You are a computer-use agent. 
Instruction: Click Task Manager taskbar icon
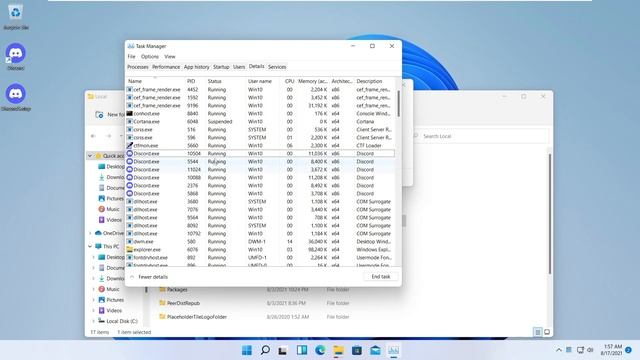pyautogui.click(x=393, y=350)
